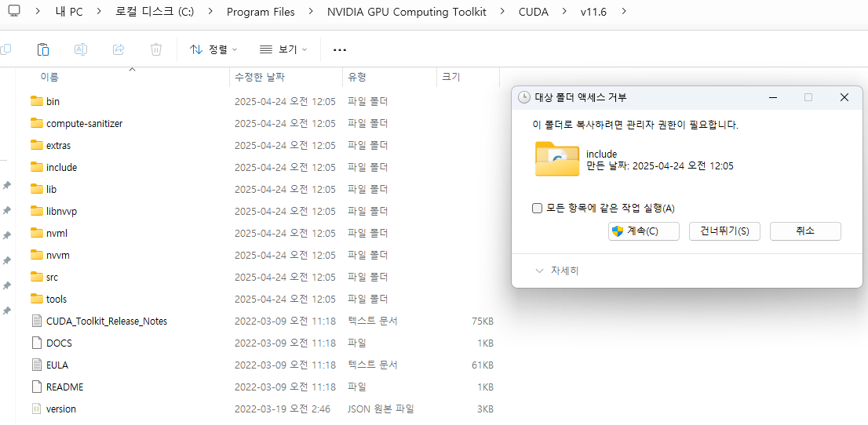The height and width of the screenshot is (425, 868).
Task: Click the 'libnvvp' folder name
Action: [x=61, y=211]
